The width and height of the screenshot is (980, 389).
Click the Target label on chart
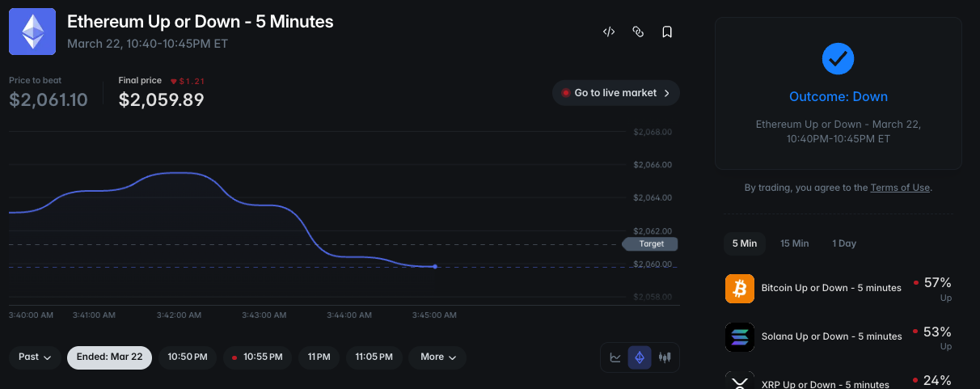(651, 243)
